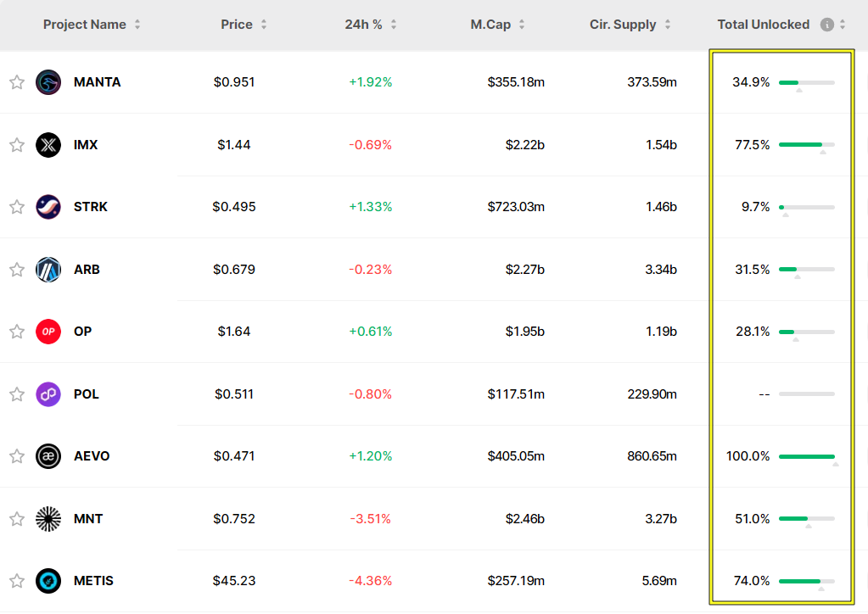Click the 3.34b ARB circulating supply
The image size is (868, 614).
661,270
